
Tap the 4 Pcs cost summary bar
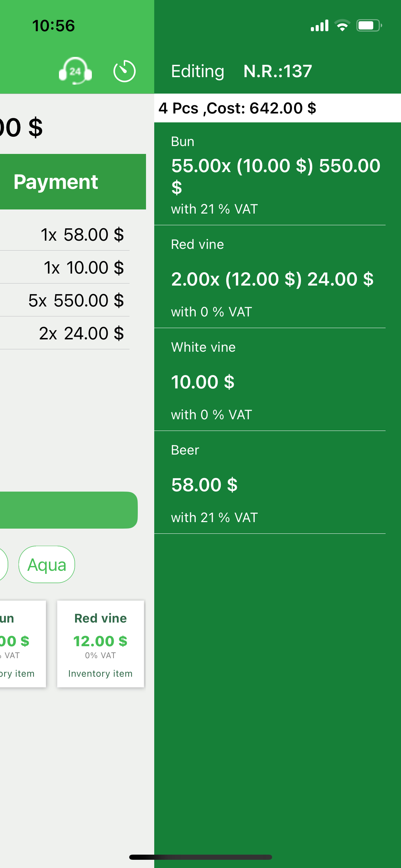click(277, 108)
